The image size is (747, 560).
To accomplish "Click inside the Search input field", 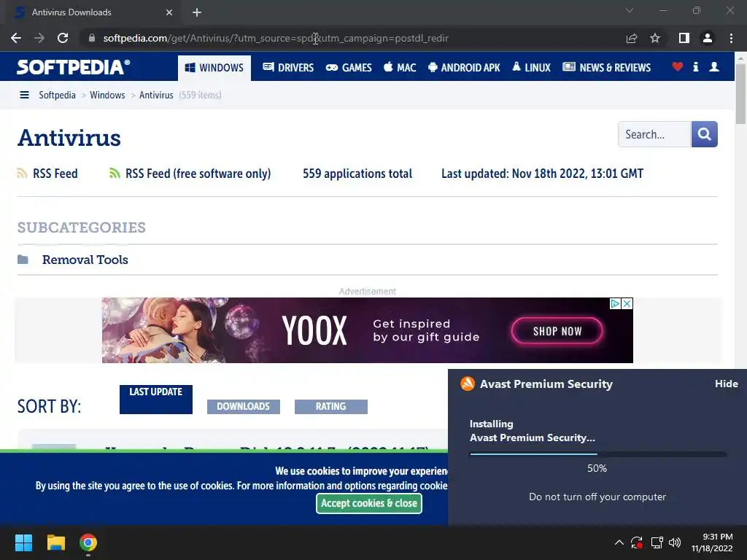I will point(654,134).
